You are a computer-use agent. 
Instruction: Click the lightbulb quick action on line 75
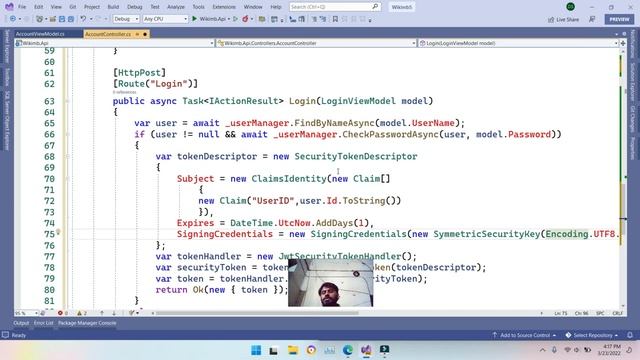(58, 232)
